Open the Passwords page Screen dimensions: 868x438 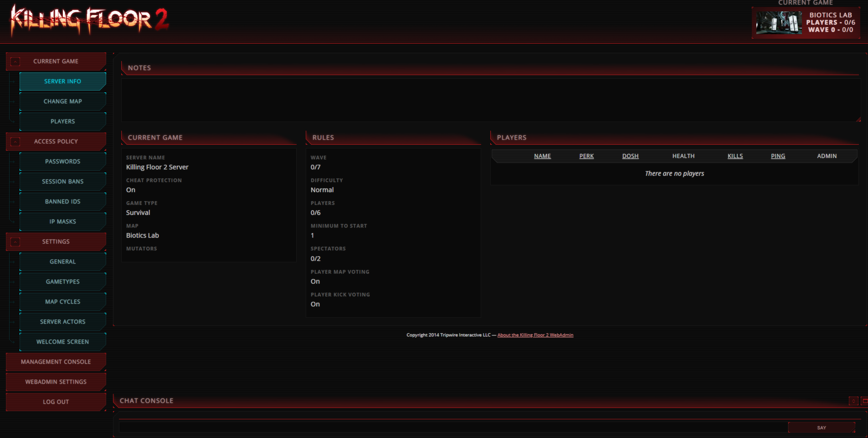63,162
